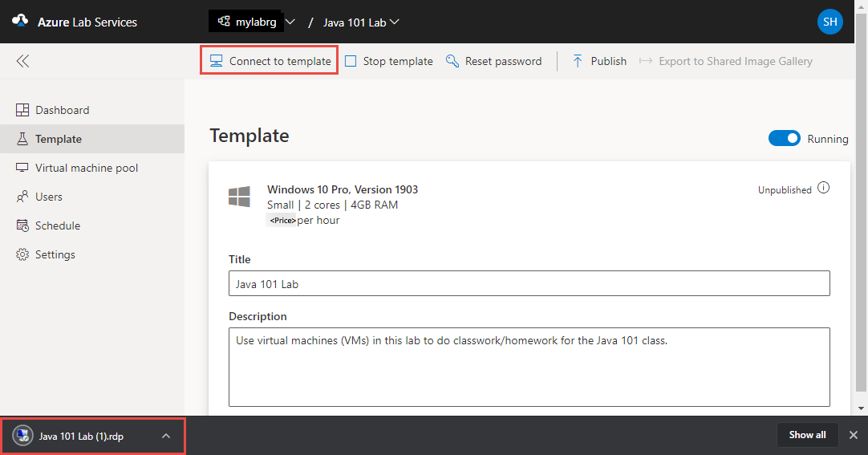Click the Template page heading
This screenshot has height=455, width=868.
click(249, 136)
